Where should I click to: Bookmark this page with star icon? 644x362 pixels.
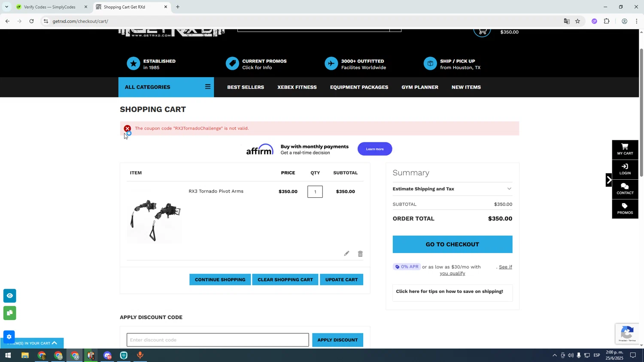pos(577,21)
